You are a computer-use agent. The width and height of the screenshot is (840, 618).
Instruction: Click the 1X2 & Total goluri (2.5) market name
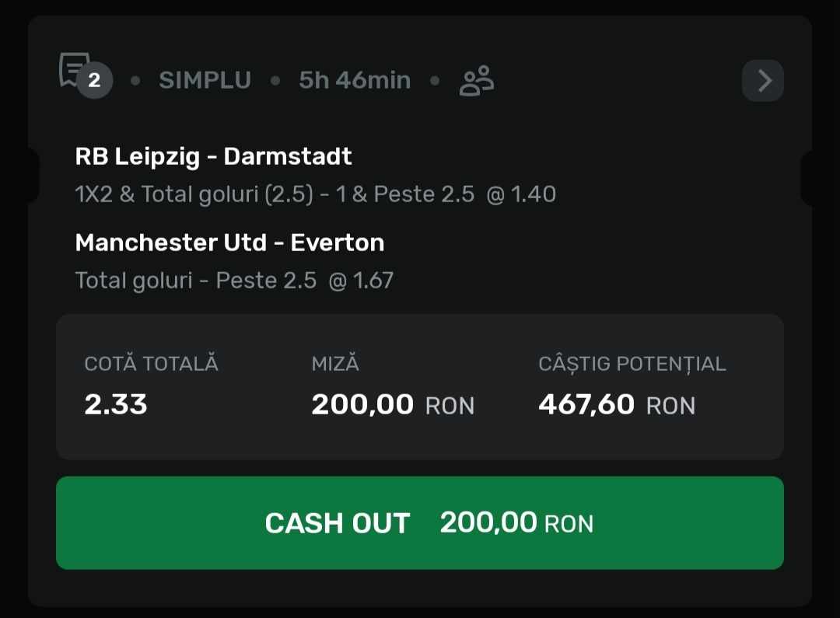click(194, 194)
